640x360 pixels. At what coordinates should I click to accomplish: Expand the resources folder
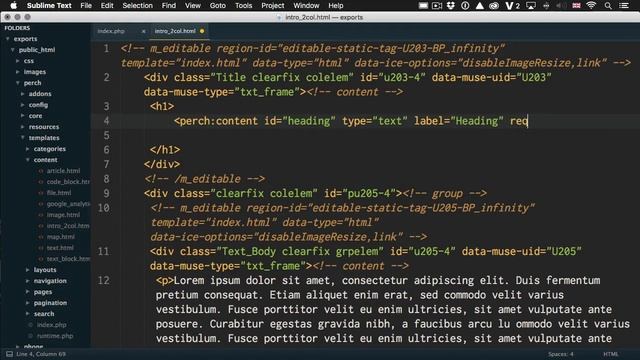click(x=22, y=127)
